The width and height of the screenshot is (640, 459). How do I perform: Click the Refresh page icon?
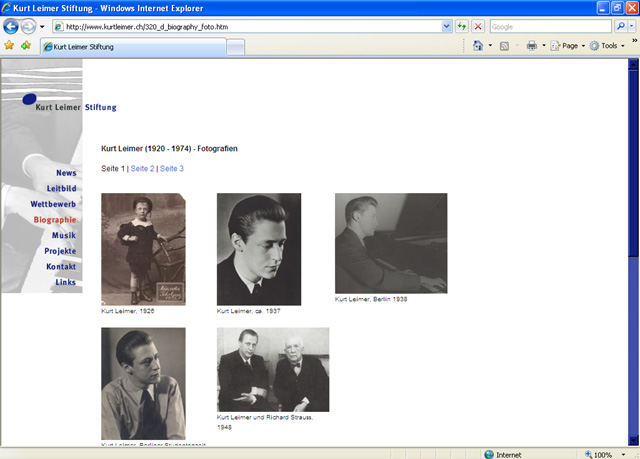(x=462, y=26)
